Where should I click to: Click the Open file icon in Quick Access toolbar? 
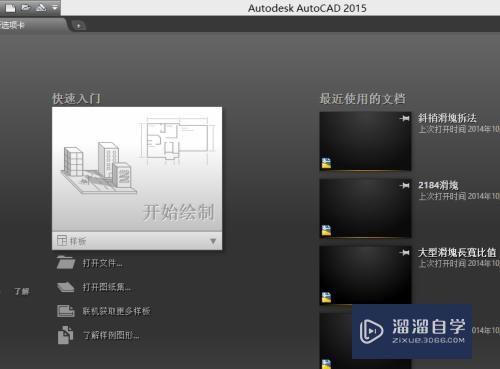click(26, 7)
